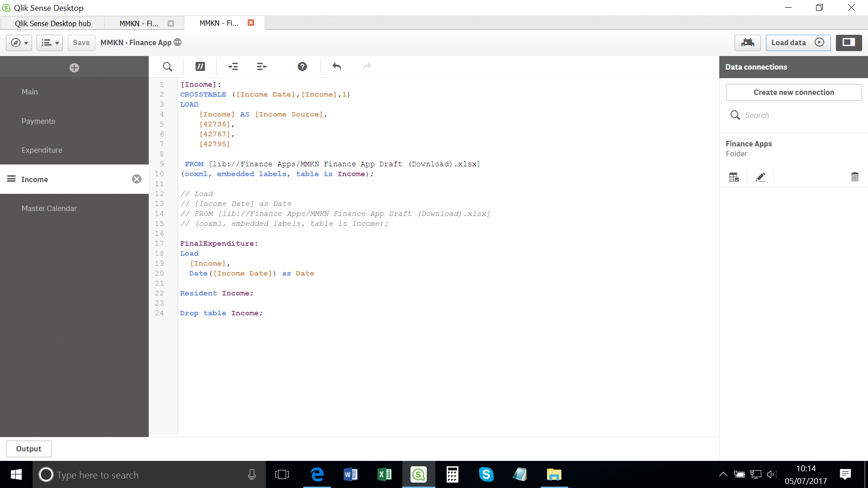Screen dimensions: 868x488
Task: Close the first MMKN tab
Action: [x=171, y=23]
